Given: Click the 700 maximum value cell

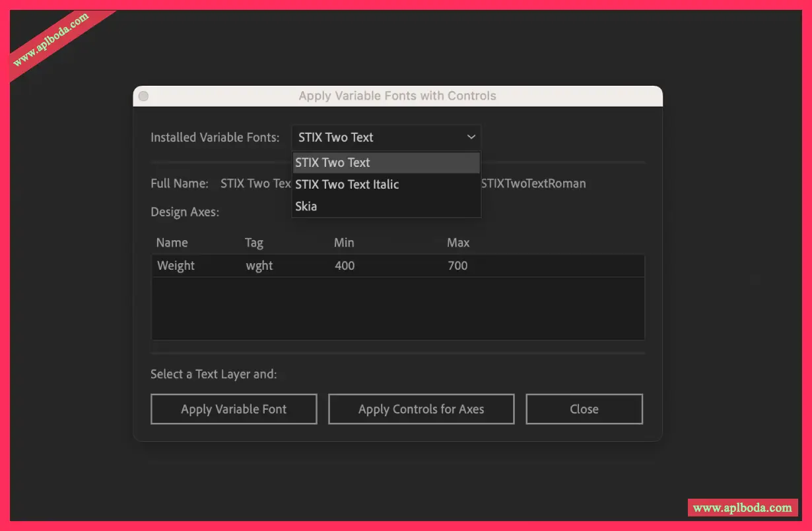Looking at the screenshot, I should tap(457, 266).
